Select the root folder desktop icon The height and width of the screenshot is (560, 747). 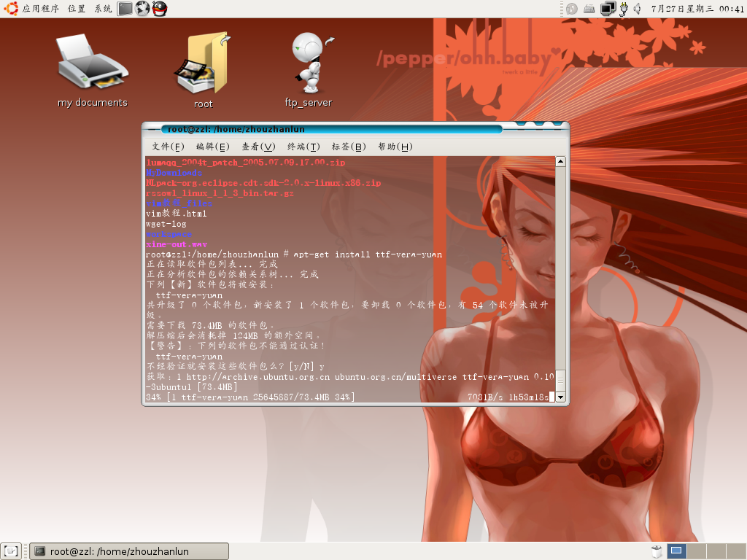coord(204,71)
